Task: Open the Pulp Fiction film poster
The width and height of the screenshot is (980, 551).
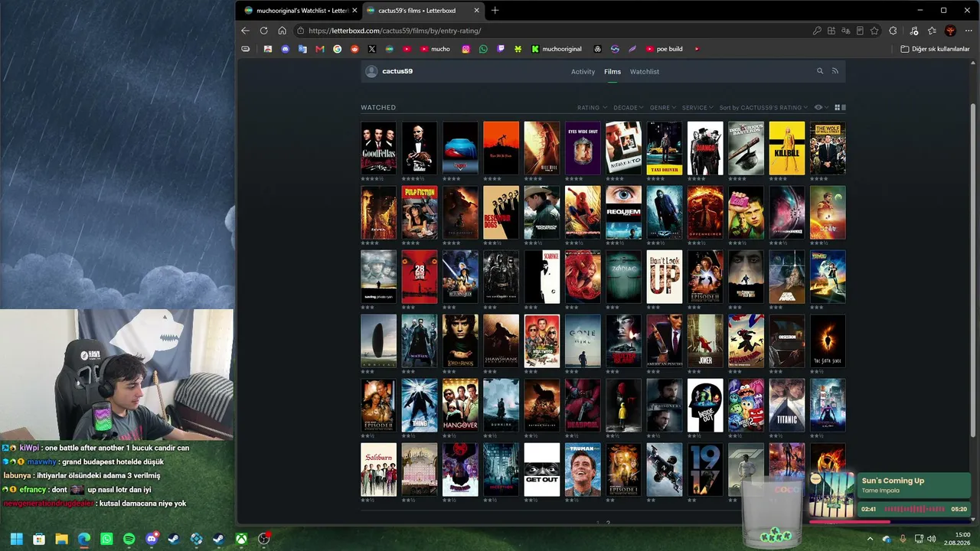Action: click(x=420, y=212)
